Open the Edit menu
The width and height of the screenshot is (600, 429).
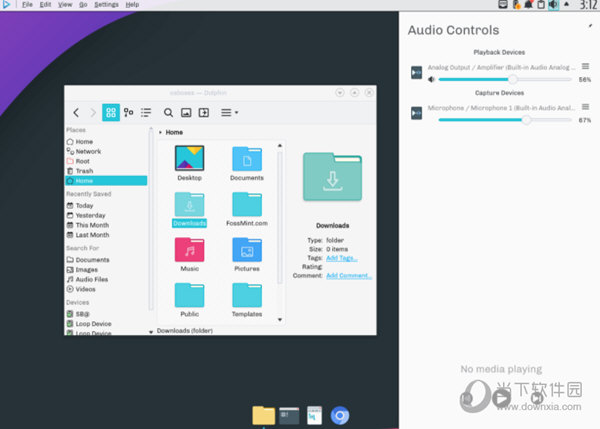point(45,5)
